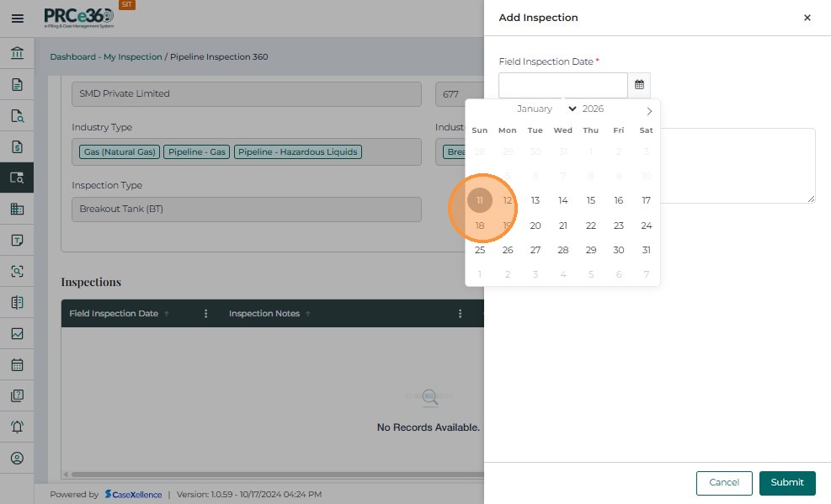Image resolution: width=831 pixels, height=504 pixels.
Task: Open the book columns icon in sidebar
Action: point(17,302)
